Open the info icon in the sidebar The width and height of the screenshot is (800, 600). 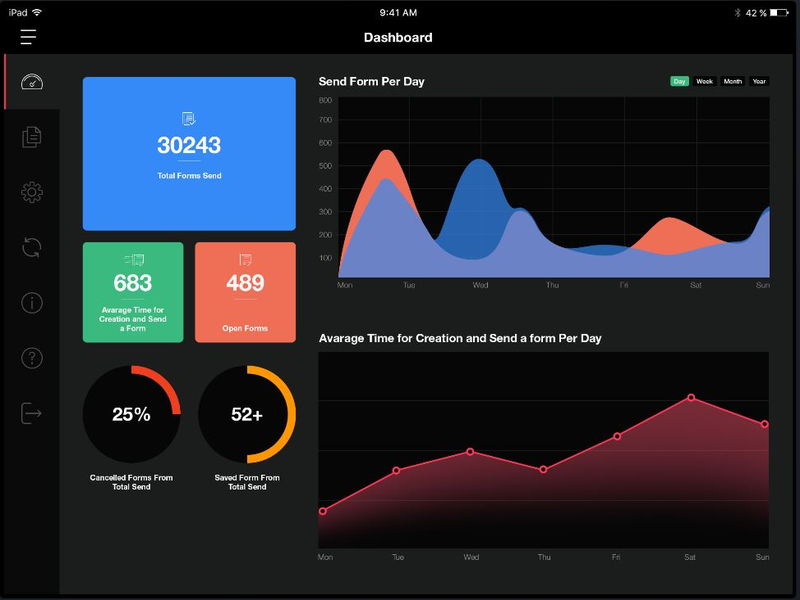30,304
